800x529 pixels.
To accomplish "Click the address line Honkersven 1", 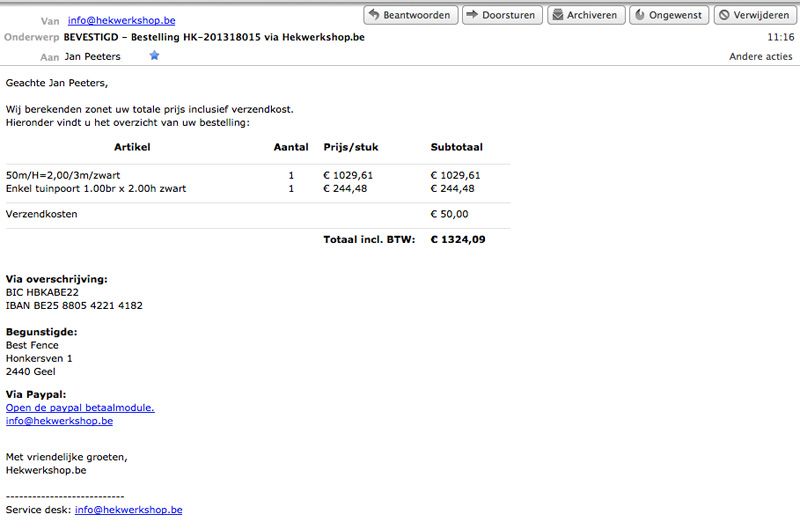I will click(x=39, y=359).
